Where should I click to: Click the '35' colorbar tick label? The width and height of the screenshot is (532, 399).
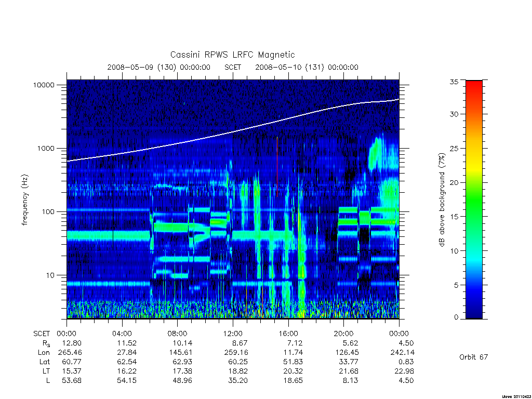(454, 82)
